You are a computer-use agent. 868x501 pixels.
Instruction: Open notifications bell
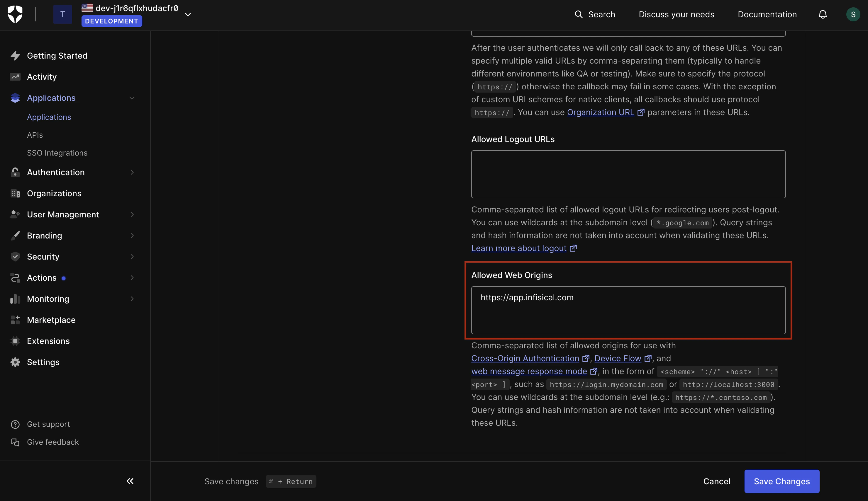pos(823,14)
